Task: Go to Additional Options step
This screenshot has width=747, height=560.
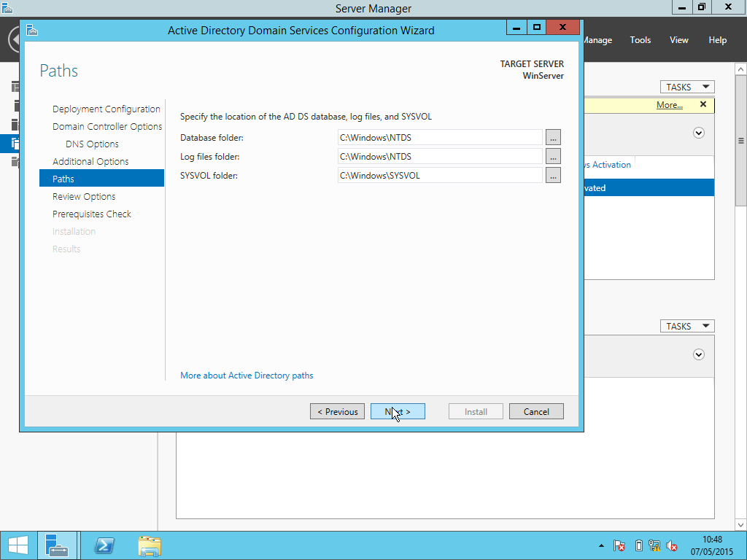Action: pos(90,161)
